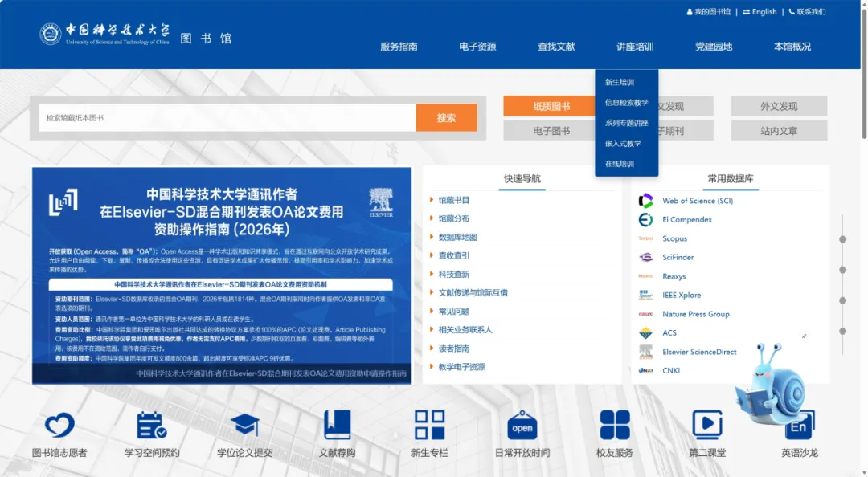868x477 pixels.
Task: Select the 站内文章 search tab
Action: tap(779, 131)
